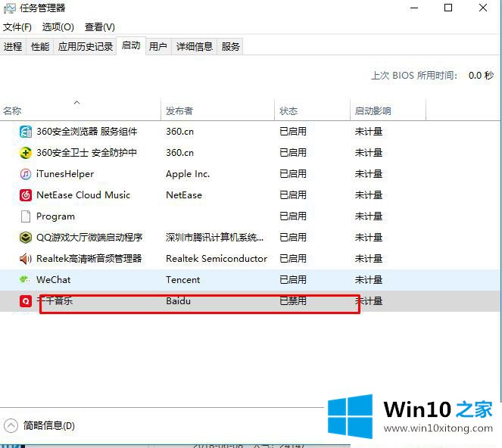Click the 360安全浏览器 服务组件 icon

coord(26,132)
